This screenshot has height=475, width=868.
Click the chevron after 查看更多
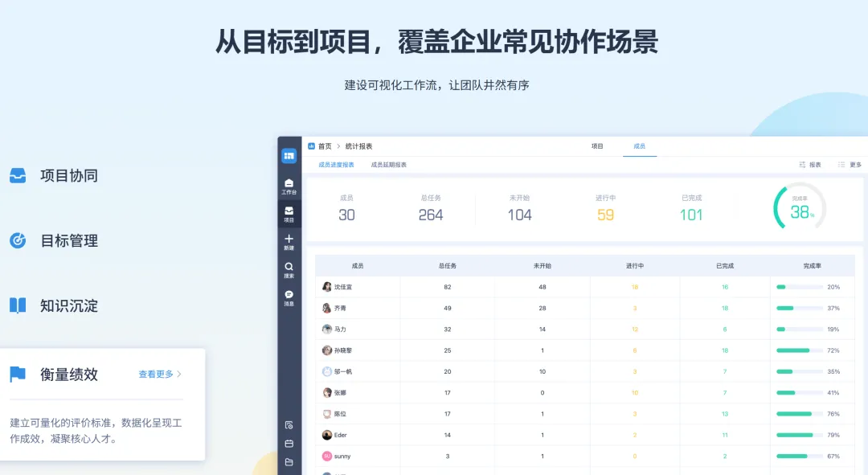[178, 375]
